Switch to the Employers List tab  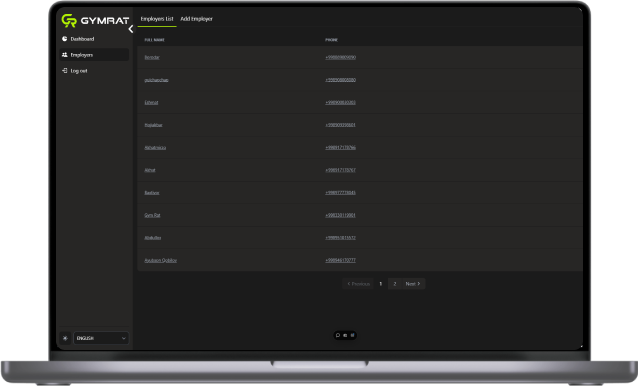coord(157,19)
